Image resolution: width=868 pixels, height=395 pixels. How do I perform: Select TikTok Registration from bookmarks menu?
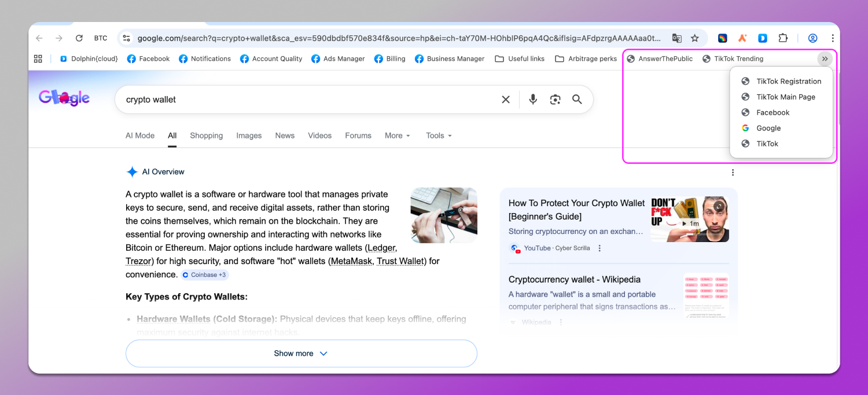(x=788, y=82)
